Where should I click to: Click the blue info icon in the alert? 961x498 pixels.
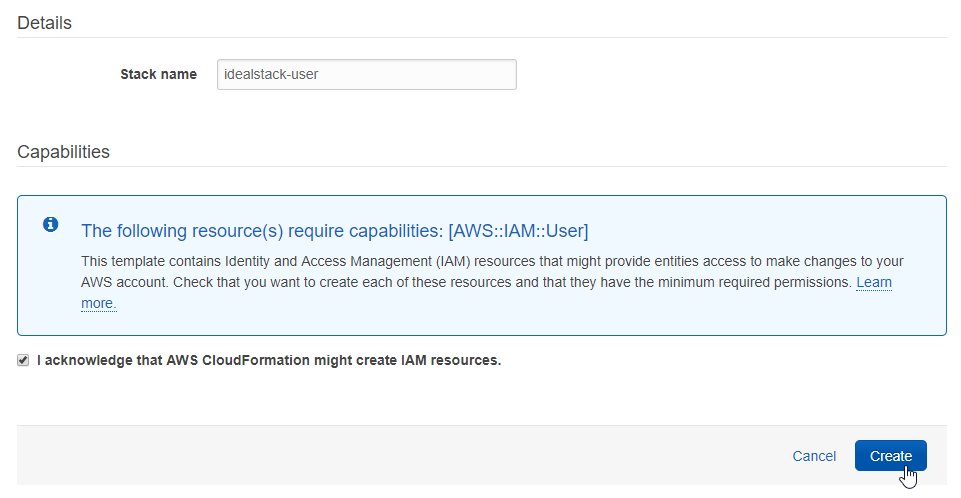click(x=51, y=225)
